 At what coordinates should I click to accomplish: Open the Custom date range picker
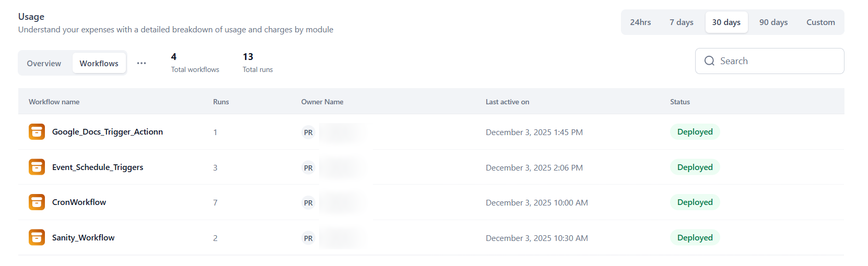pyautogui.click(x=820, y=22)
